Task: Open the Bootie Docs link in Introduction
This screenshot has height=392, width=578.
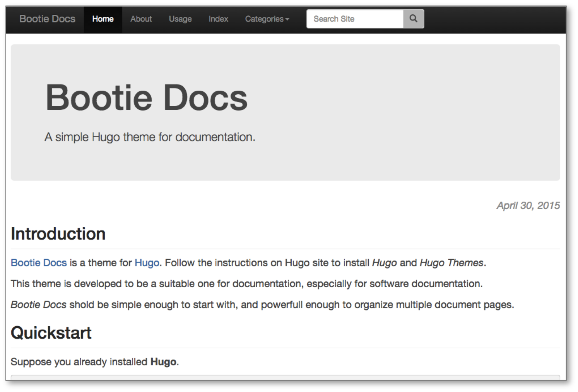Action: pyautogui.click(x=39, y=262)
